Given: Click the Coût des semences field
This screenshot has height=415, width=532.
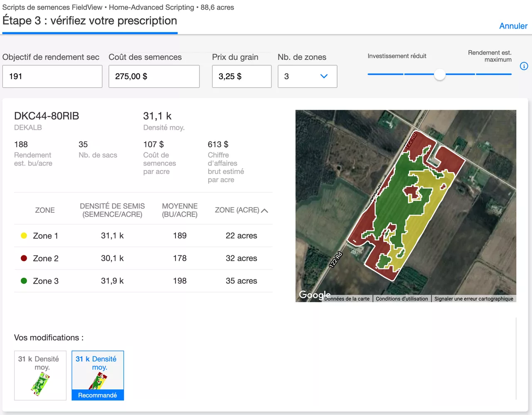Looking at the screenshot, I should coord(154,77).
